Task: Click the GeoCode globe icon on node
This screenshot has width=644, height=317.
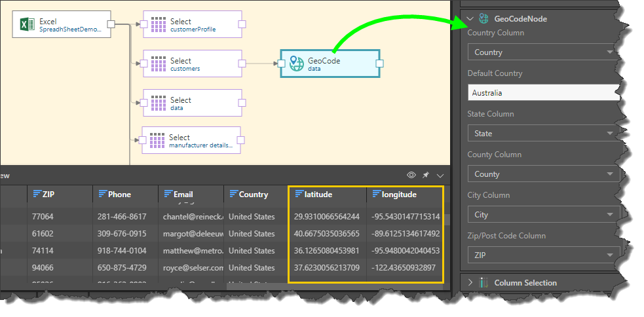Action: click(x=296, y=64)
